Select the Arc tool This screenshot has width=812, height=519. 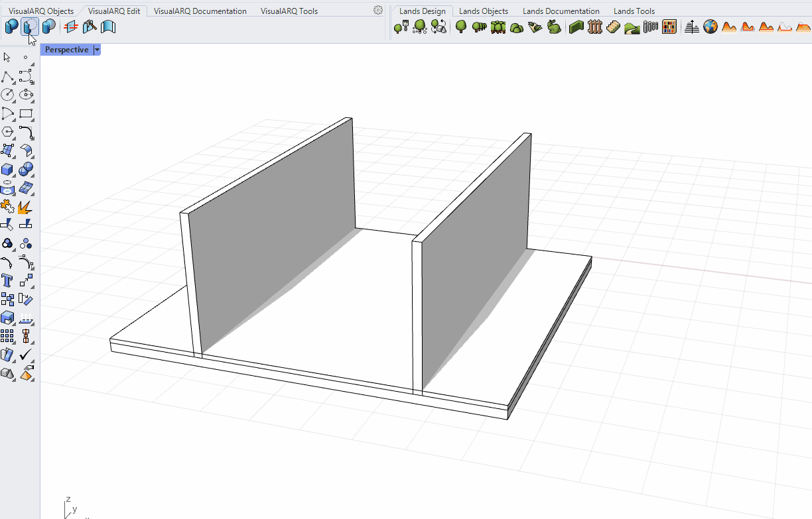click(x=7, y=113)
